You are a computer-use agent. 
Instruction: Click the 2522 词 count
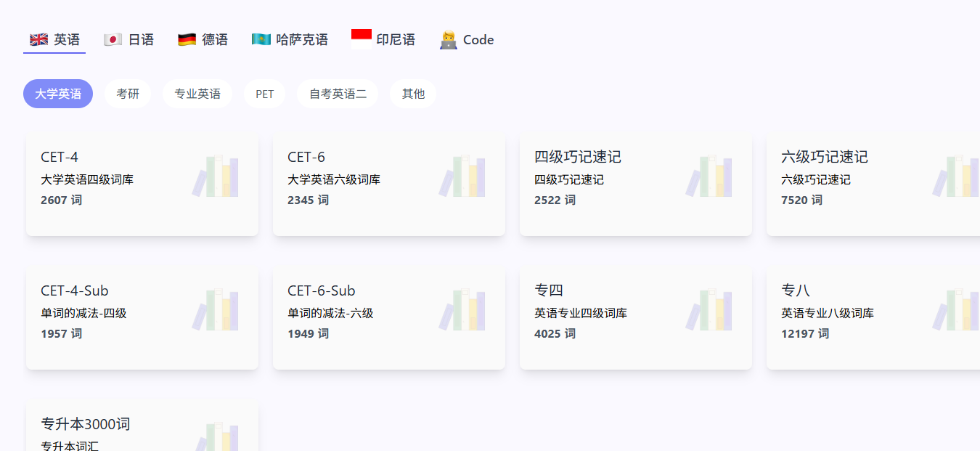[555, 200]
